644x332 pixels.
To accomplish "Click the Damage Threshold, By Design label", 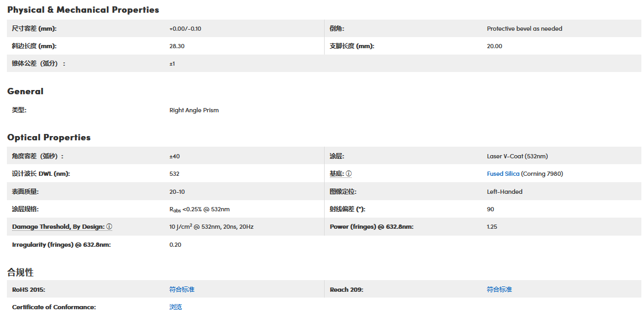I will click(x=58, y=227).
